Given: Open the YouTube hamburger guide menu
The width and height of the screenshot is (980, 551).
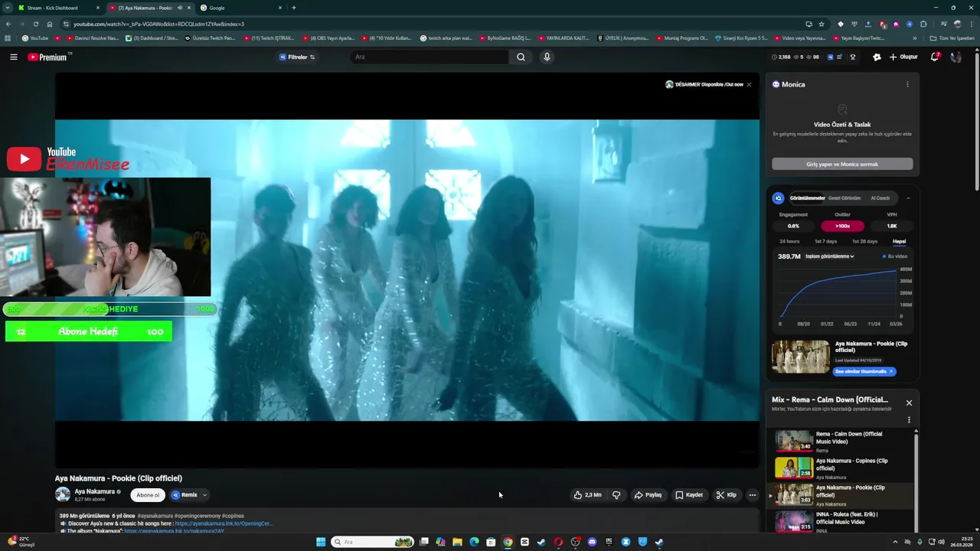Looking at the screenshot, I should tap(14, 57).
